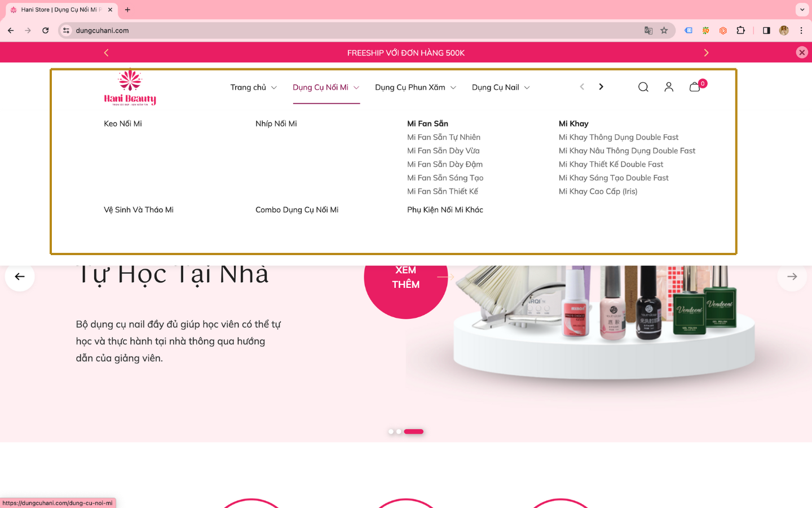Expand Trang chủ menu chevron
The width and height of the screenshot is (812, 508).
coord(274,87)
